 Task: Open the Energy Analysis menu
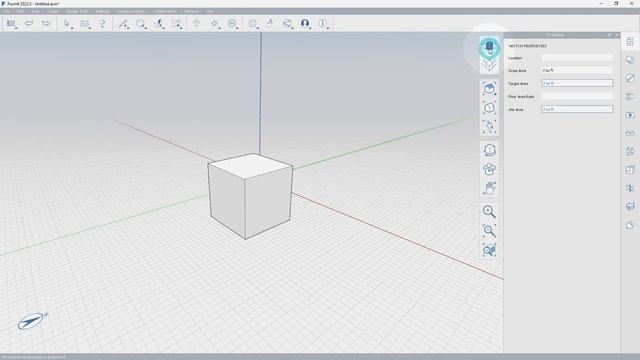[x=131, y=11]
